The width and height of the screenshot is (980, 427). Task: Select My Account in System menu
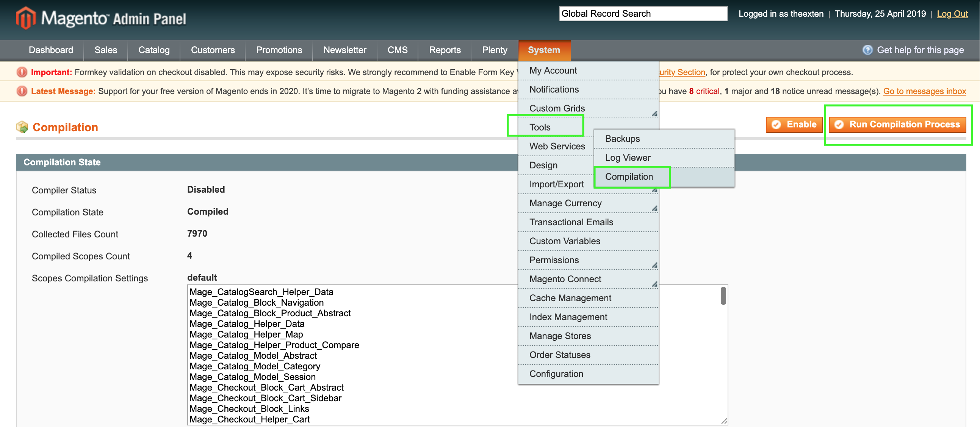tap(588, 71)
